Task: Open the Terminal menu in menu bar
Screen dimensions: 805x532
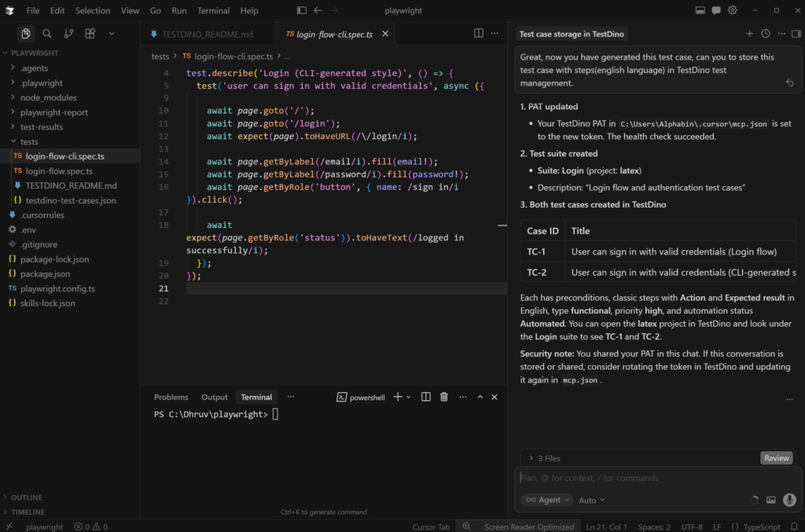Action: [x=213, y=11]
